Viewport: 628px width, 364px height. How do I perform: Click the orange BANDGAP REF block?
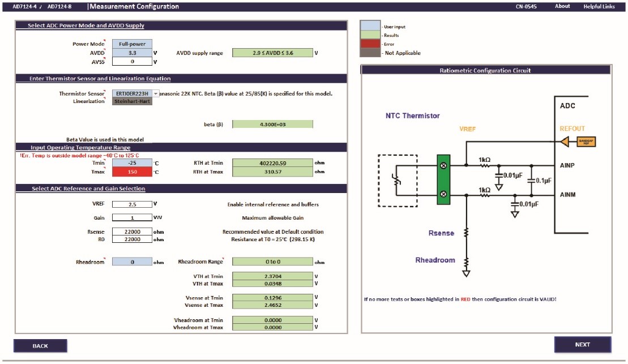[586, 142]
